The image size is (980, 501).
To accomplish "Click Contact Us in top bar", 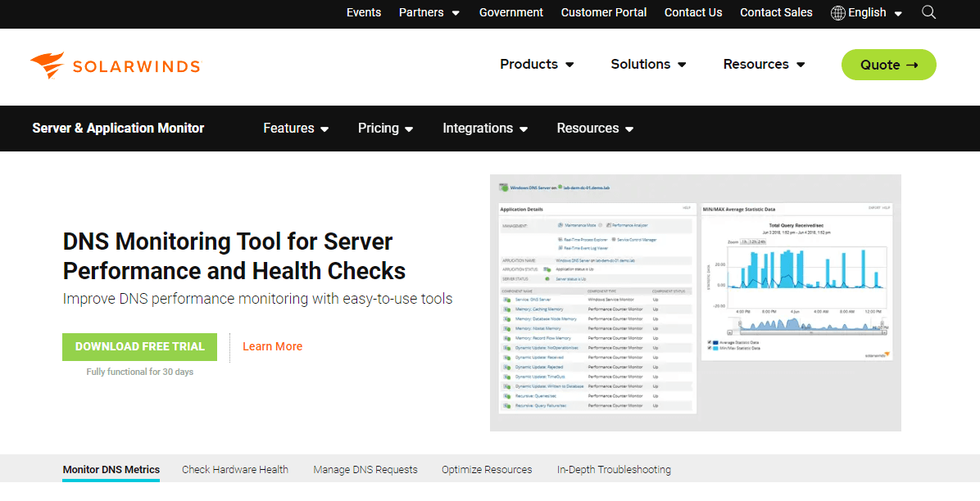I will point(693,12).
